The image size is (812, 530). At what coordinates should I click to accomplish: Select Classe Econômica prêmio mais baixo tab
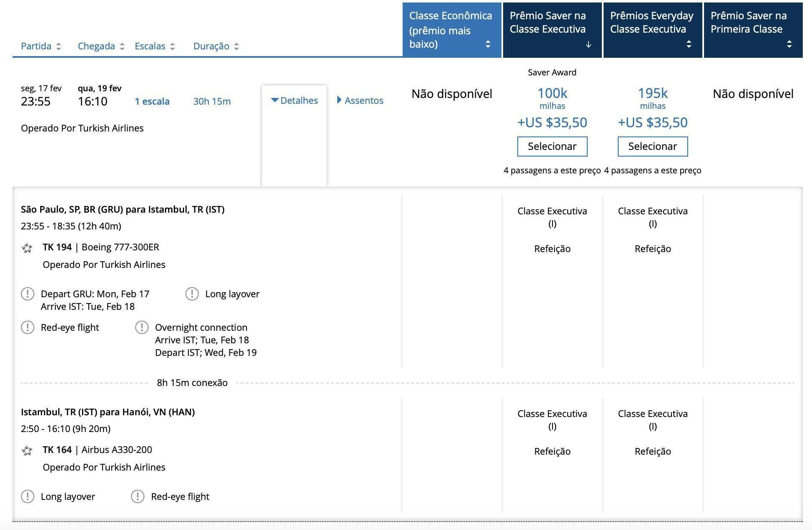[x=452, y=30]
